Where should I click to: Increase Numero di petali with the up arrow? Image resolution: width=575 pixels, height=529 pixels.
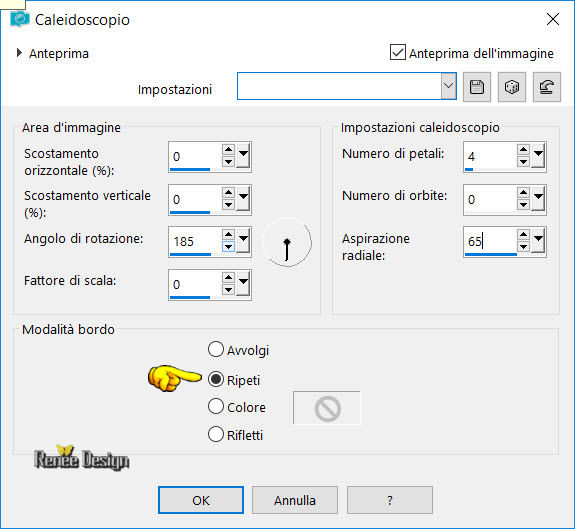(523, 149)
